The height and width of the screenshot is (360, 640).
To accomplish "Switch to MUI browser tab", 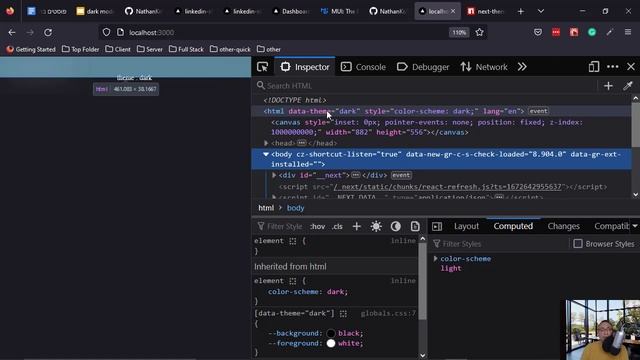I will point(338,11).
